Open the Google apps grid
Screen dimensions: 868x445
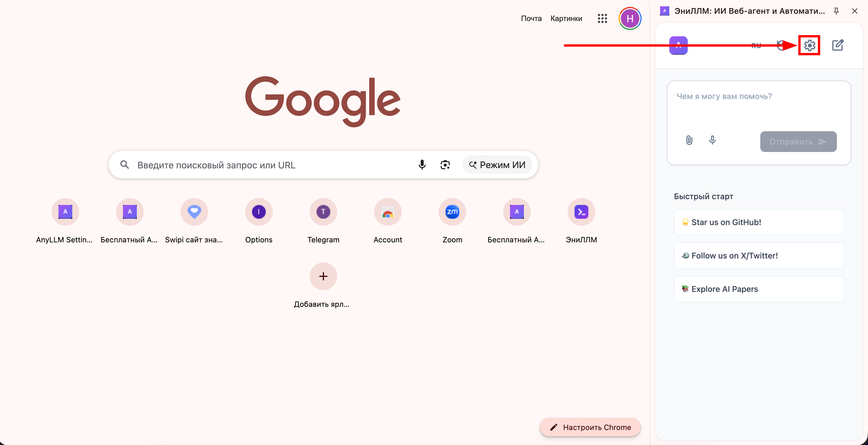pos(602,18)
